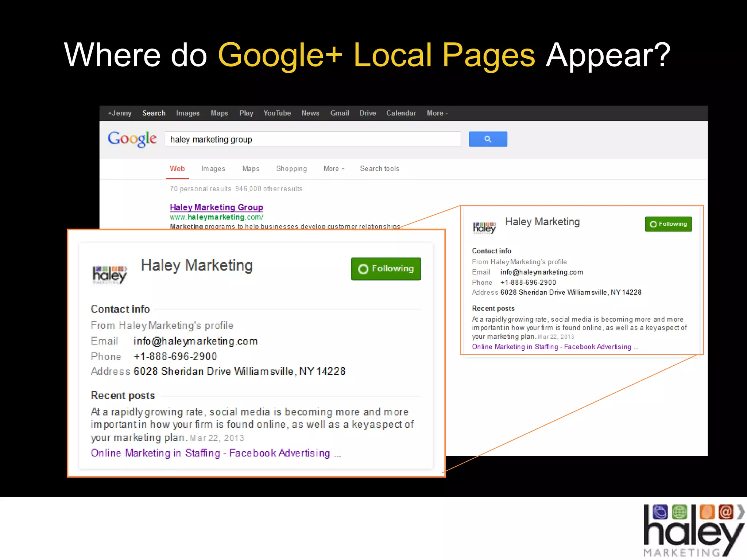Open News in the top bar
This screenshot has height=560, width=747.
pos(310,113)
